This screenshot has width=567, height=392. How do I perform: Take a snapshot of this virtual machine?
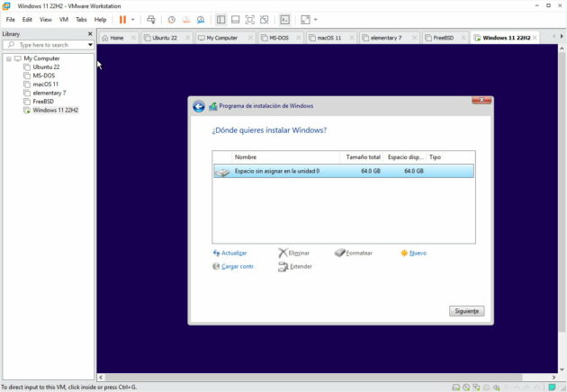tap(171, 20)
